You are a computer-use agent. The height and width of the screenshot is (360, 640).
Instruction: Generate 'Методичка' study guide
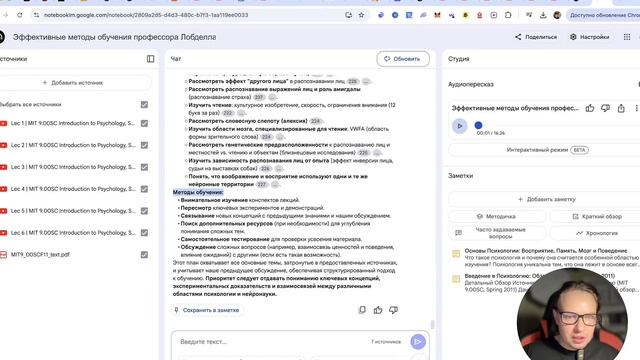(497, 216)
